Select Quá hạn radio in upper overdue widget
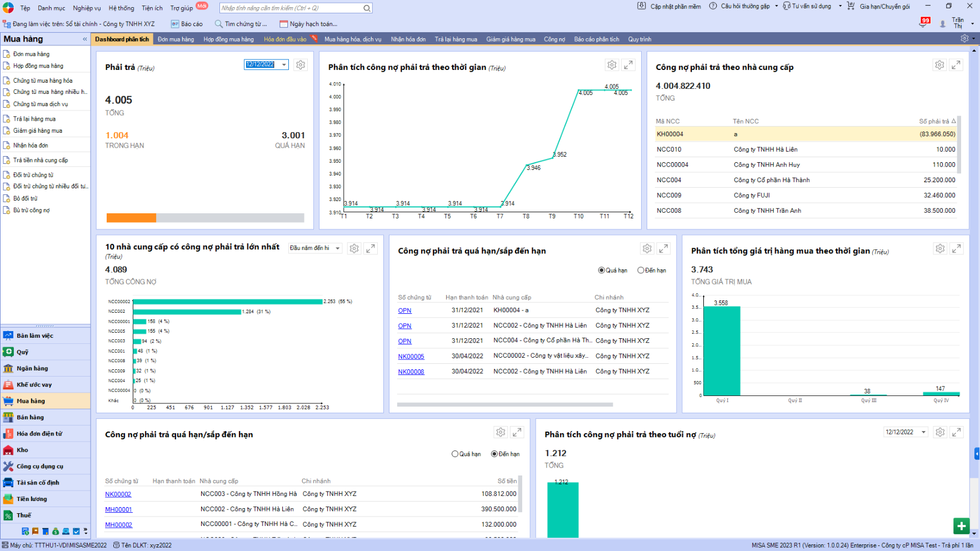This screenshot has width=980, height=551. 601,271
